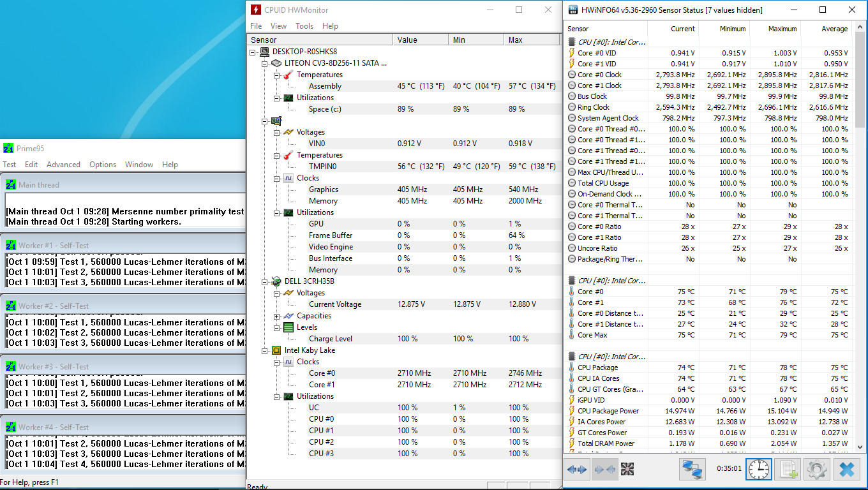Screen dimensions: 868x490
Task: Open the Window menu in Prime95
Action: tap(139, 165)
